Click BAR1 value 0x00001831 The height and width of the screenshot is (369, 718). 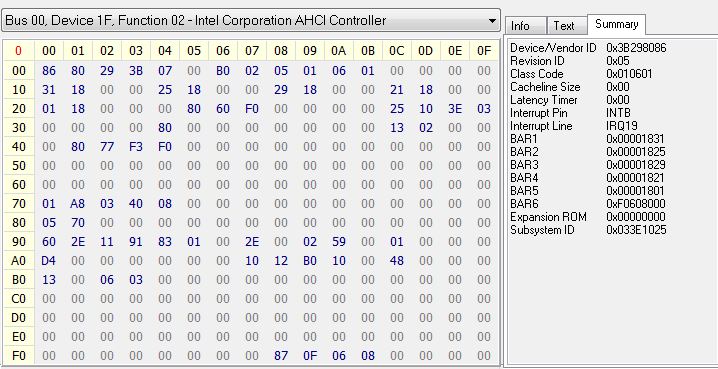(636, 139)
